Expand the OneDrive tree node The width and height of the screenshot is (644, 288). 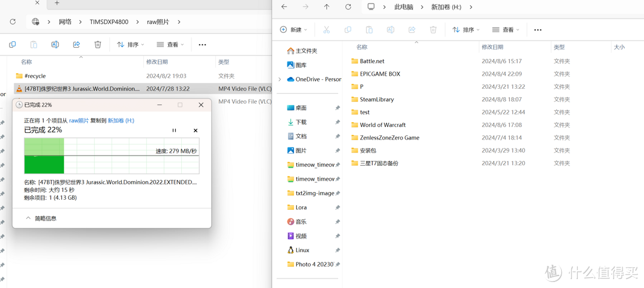click(x=280, y=79)
